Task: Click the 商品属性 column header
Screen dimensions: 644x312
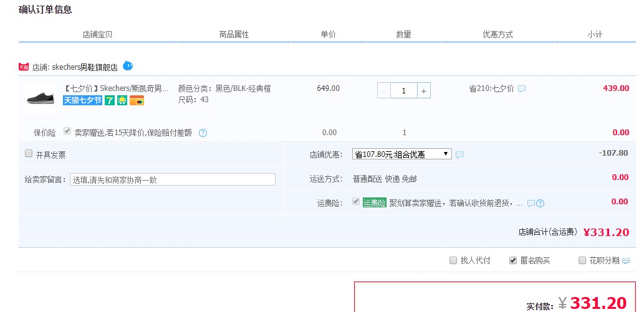Action: [x=234, y=34]
